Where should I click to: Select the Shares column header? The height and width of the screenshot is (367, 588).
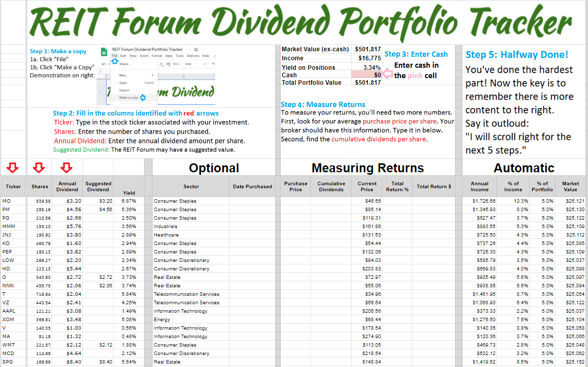point(39,186)
